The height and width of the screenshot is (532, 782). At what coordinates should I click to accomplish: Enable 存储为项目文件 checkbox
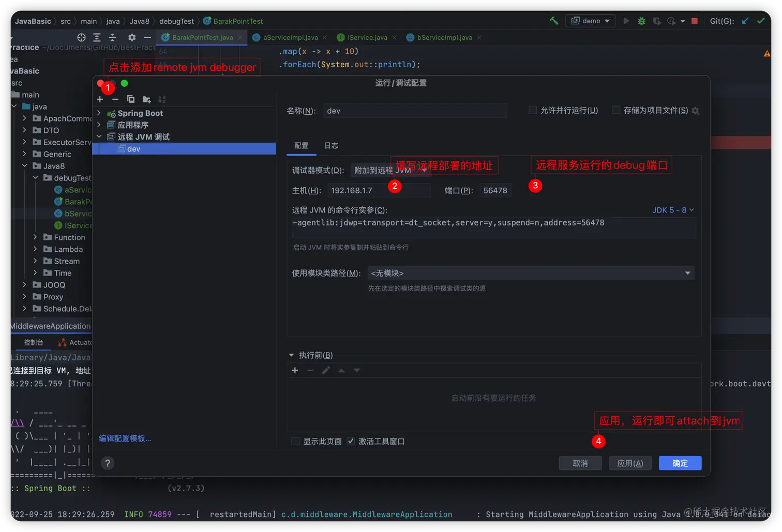pyautogui.click(x=616, y=110)
